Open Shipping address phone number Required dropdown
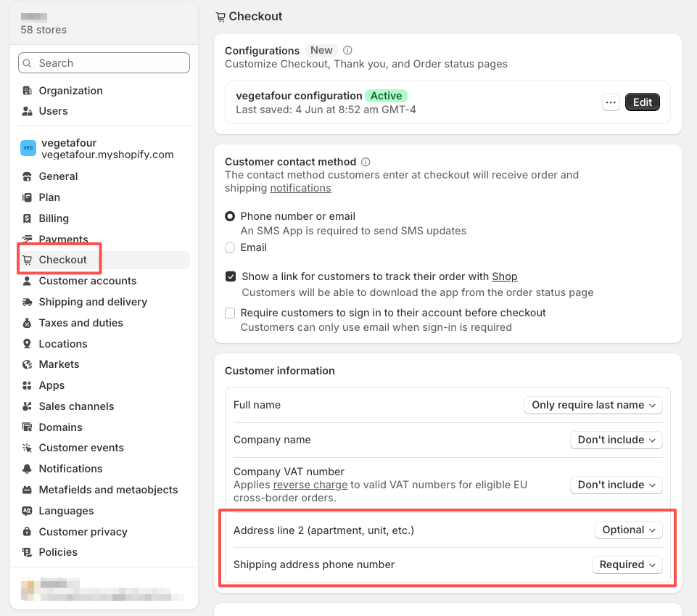Screen dimensions: 697x616 tap(627, 564)
